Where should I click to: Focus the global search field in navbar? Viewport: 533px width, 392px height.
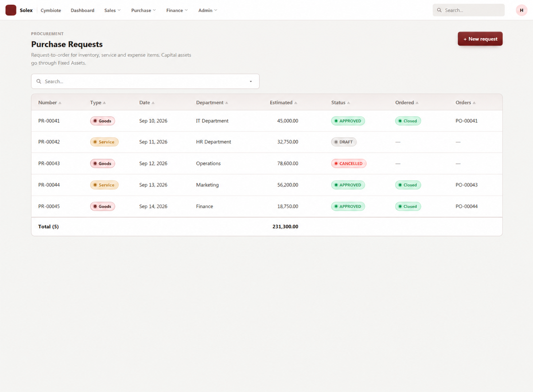(469, 10)
